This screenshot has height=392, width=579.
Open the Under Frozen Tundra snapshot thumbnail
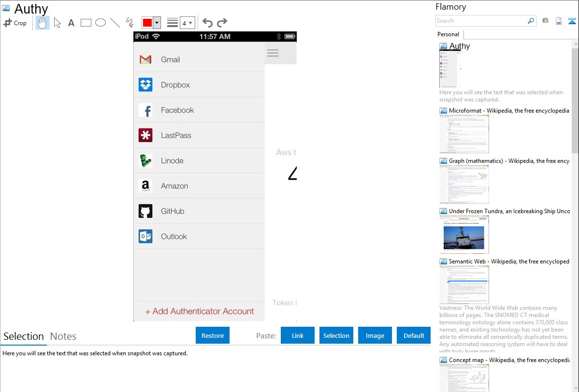[x=464, y=234]
